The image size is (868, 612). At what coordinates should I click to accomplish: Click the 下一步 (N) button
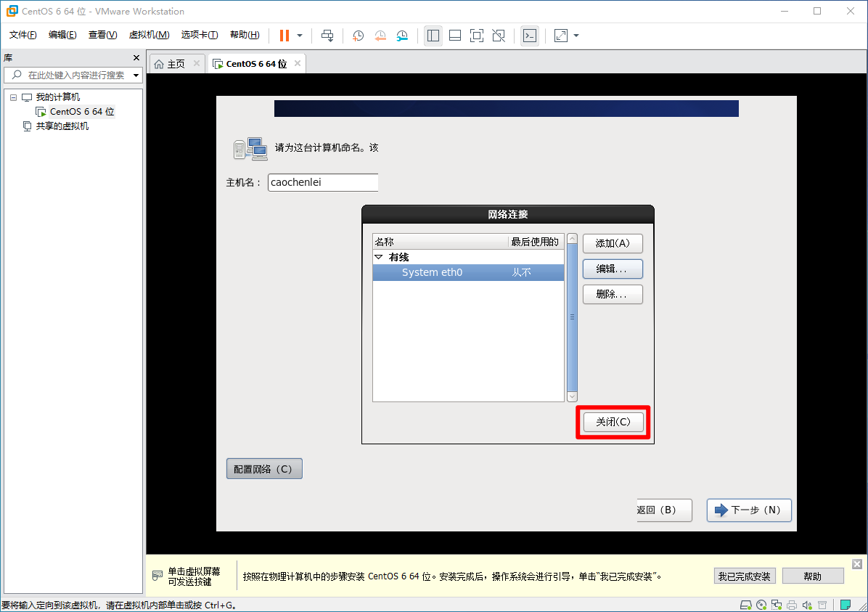[x=749, y=510]
